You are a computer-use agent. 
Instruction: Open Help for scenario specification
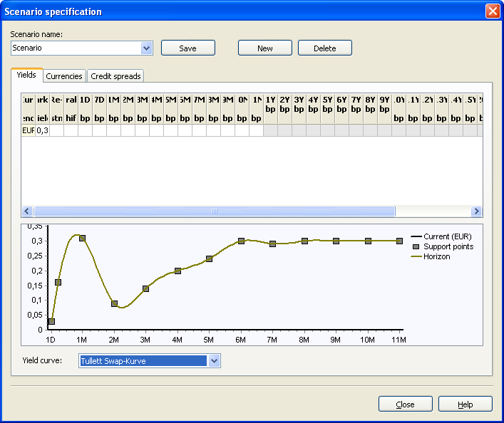(465, 404)
